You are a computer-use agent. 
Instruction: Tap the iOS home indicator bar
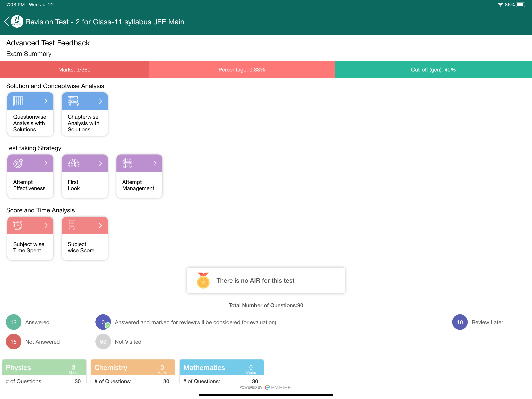[x=266, y=395]
